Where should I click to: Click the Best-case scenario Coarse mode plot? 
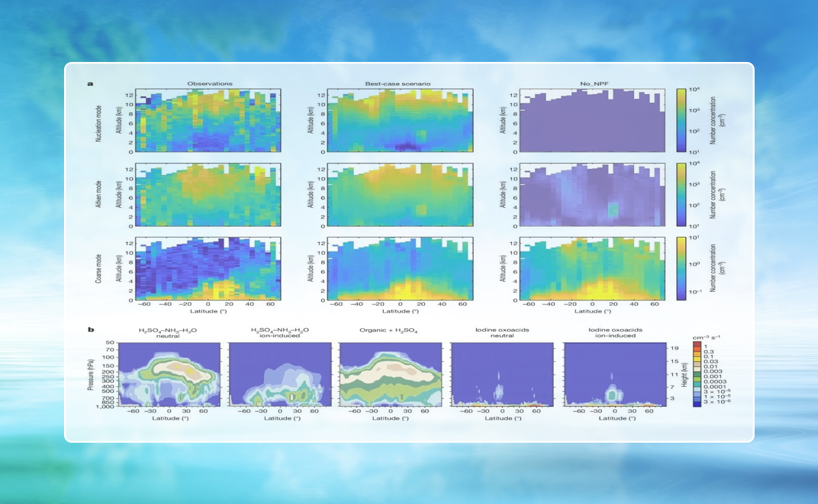click(x=400, y=268)
